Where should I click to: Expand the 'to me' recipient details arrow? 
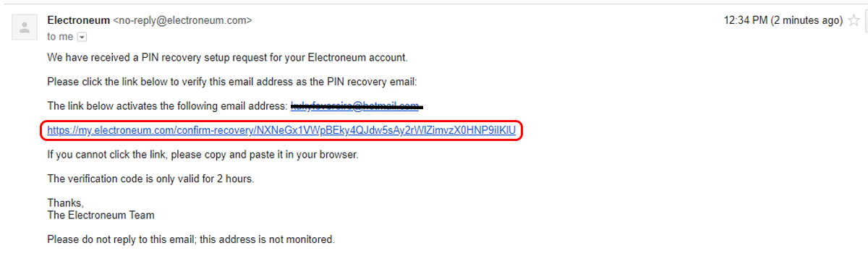(x=82, y=36)
